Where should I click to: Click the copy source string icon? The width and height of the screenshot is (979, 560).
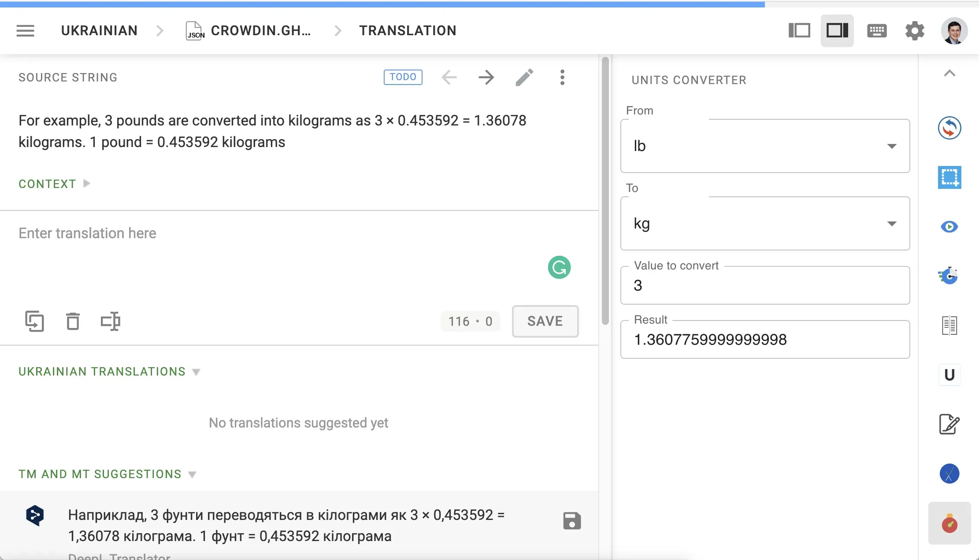(35, 321)
